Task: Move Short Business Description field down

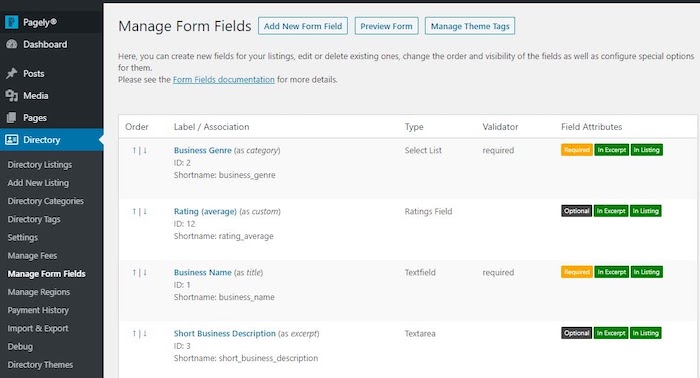Action: [145, 334]
